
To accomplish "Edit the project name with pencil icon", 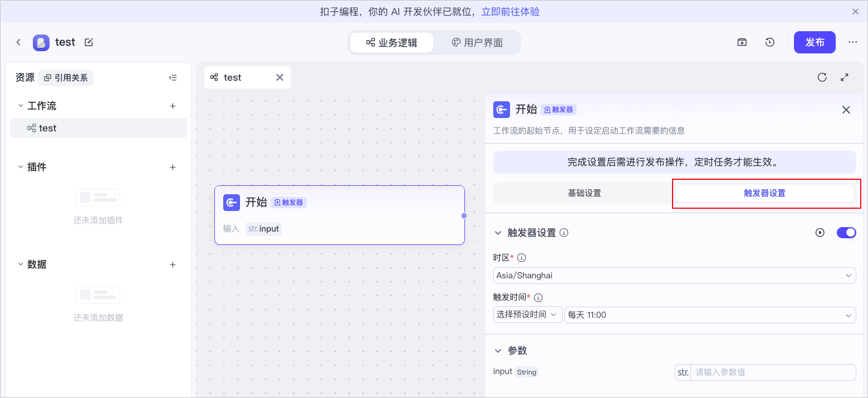I will point(89,42).
